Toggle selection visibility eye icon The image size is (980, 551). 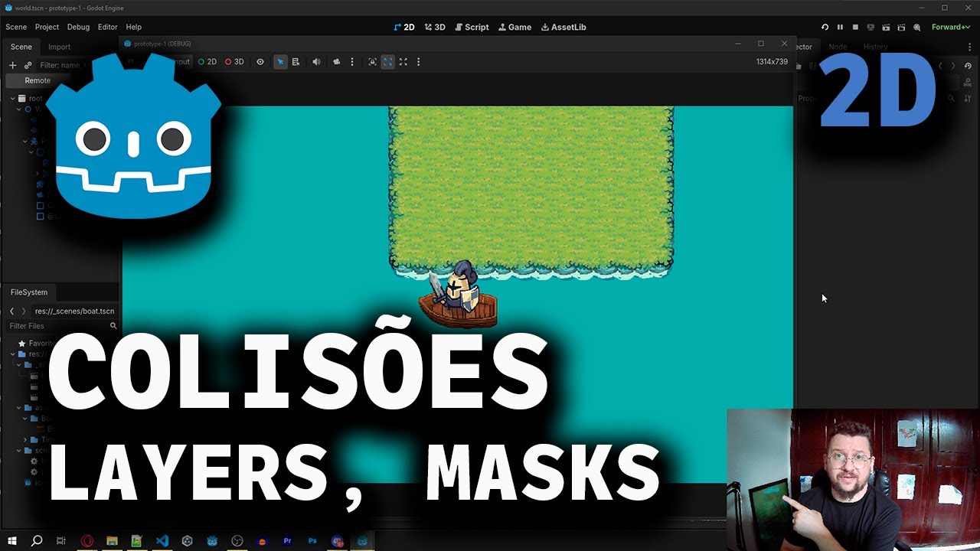[260, 62]
